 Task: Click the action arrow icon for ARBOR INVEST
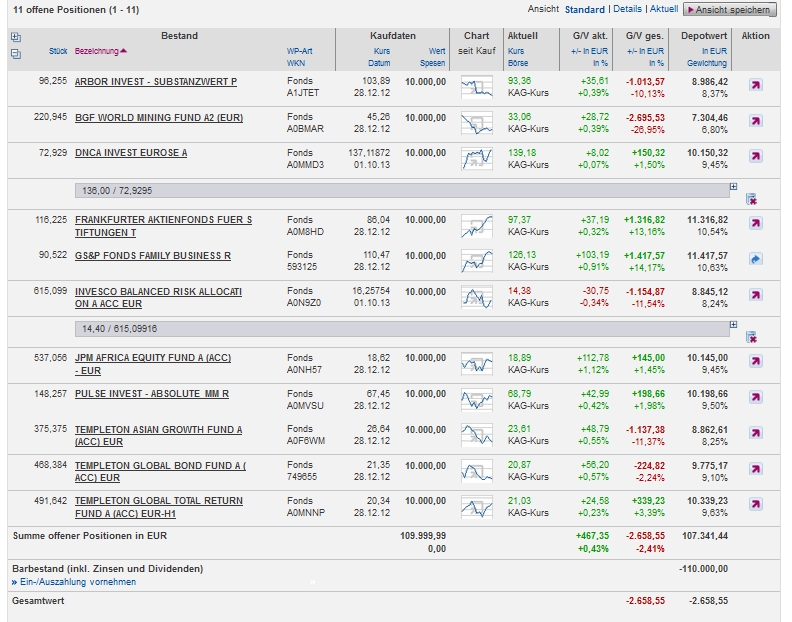755,86
